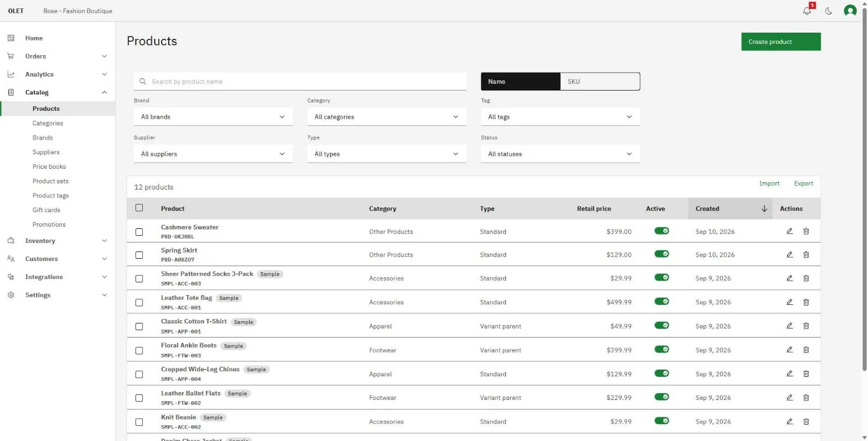Edit the Cropped Wide-Leg Chinos product

point(789,373)
